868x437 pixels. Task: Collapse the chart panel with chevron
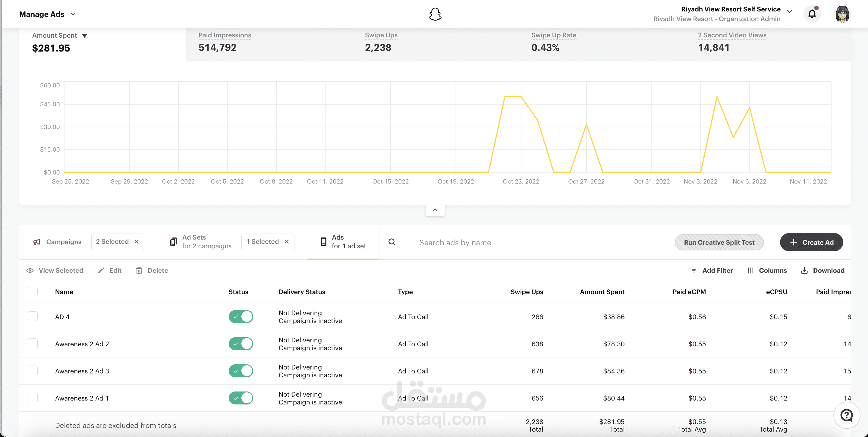click(435, 210)
